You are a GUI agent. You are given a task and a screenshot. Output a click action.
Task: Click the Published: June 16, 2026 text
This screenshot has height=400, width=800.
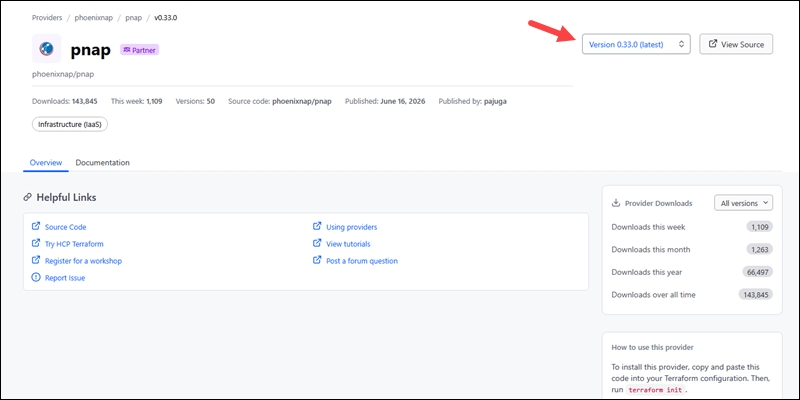pyautogui.click(x=385, y=101)
